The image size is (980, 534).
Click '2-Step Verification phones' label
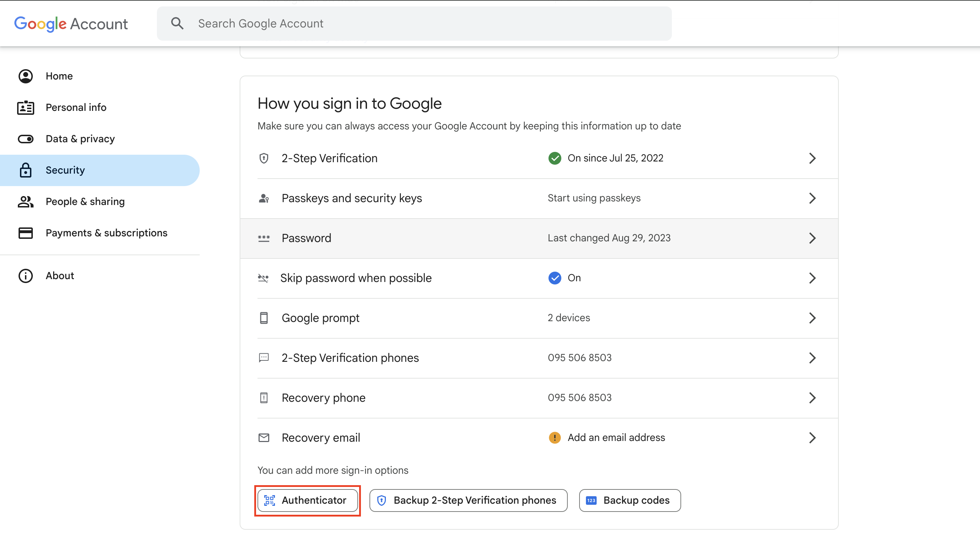[x=350, y=358]
